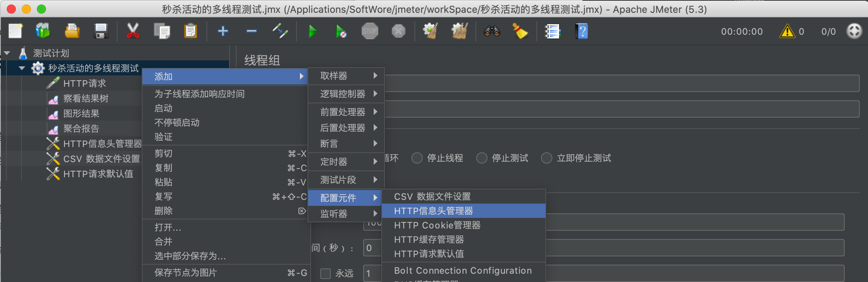The height and width of the screenshot is (282, 868).
Task: Choose 验证 in the context menu
Action: [225, 137]
